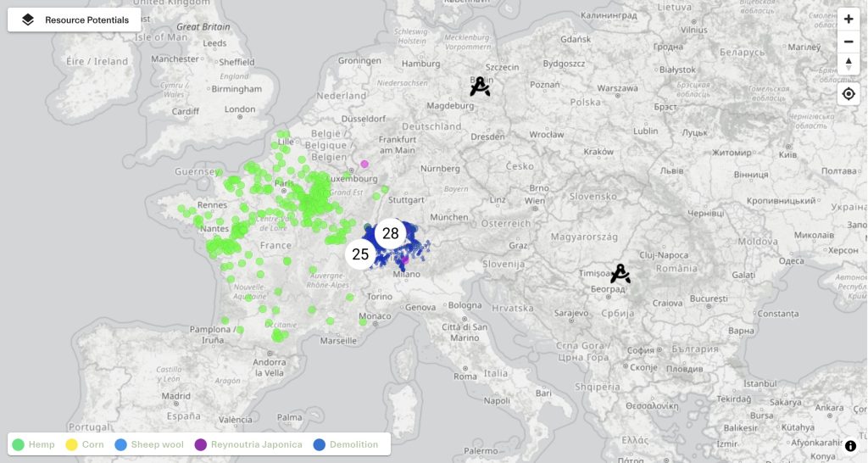Click the yellow Corn color dot
This screenshot has height=463, width=868.
pyautogui.click(x=71, y=444)
